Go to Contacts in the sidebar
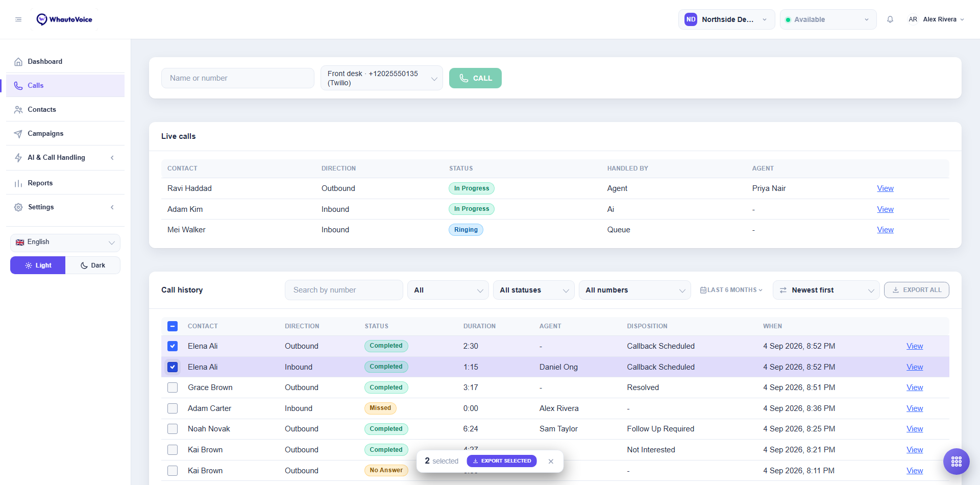Image resolution: width=980 pixels, height=485 pixels. pyautogui.click(x=65, y=110)
